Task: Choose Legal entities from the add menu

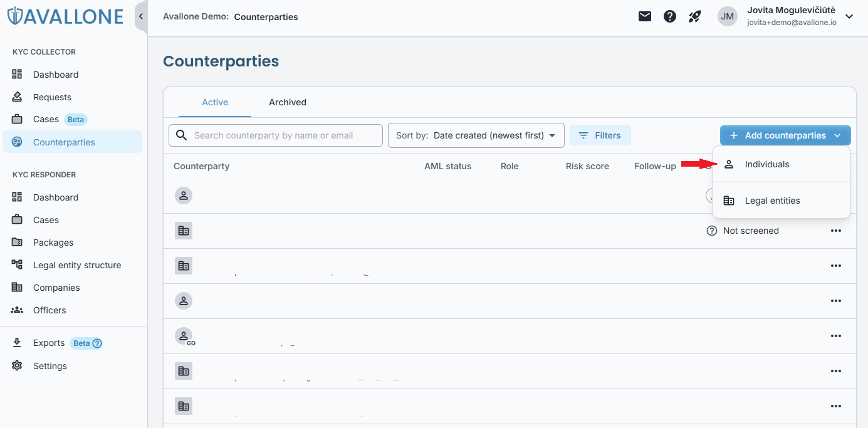Action: [782, 201]
